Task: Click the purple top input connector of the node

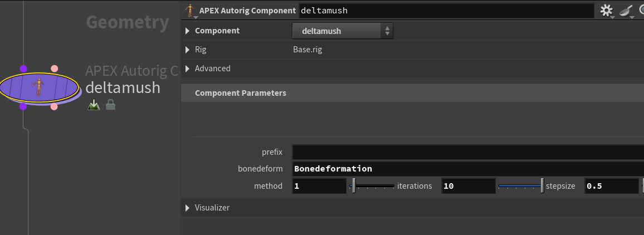Action: (23, 68)
